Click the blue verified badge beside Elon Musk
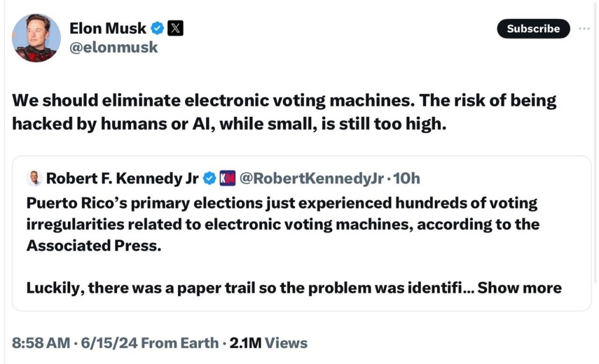This screenshot has width=599, height=364. [157, 27]
